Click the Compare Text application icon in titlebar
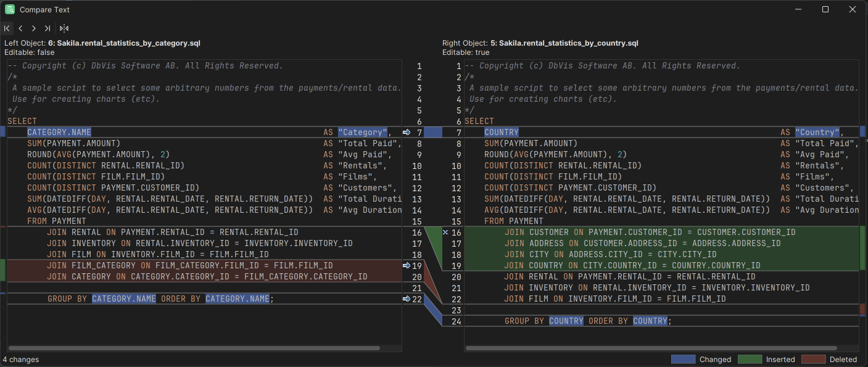The image size is (868, 367). 9,9
